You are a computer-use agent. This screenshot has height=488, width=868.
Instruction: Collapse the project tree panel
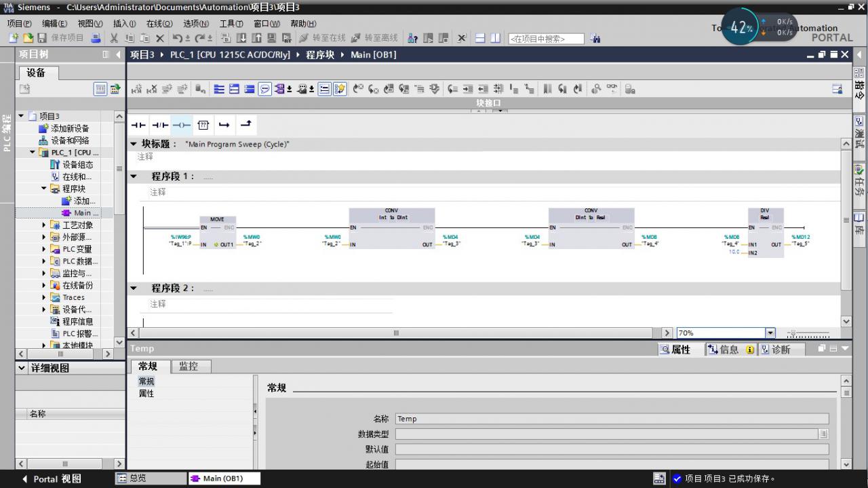point(119,54)
